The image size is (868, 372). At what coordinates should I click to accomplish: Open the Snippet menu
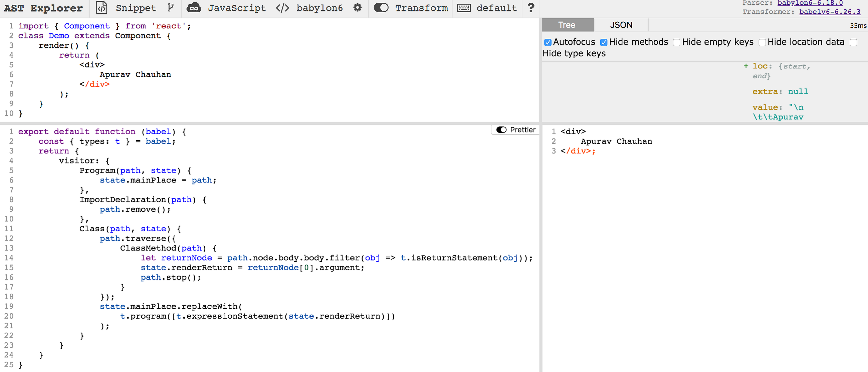point(136,8)
